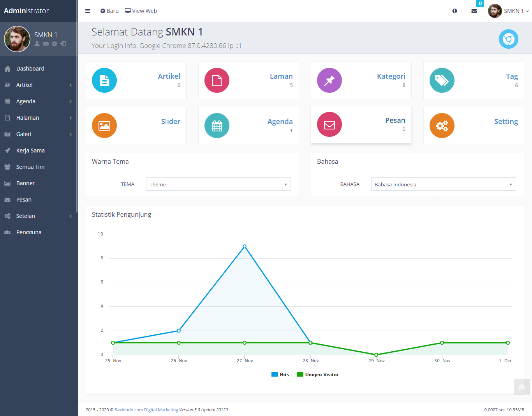The width and height of the screenshot is (532, 416).
Task: Open the blue Artikel document icon
Action: [104, 80]
